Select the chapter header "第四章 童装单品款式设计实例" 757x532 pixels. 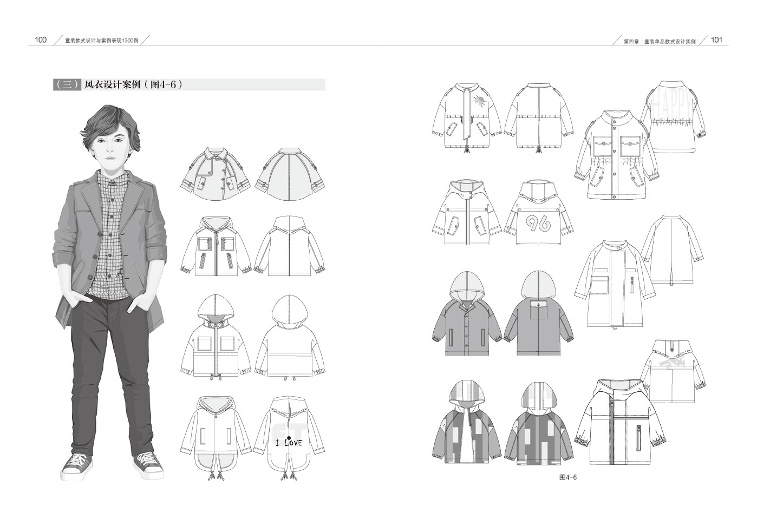[x=659, y=41]
